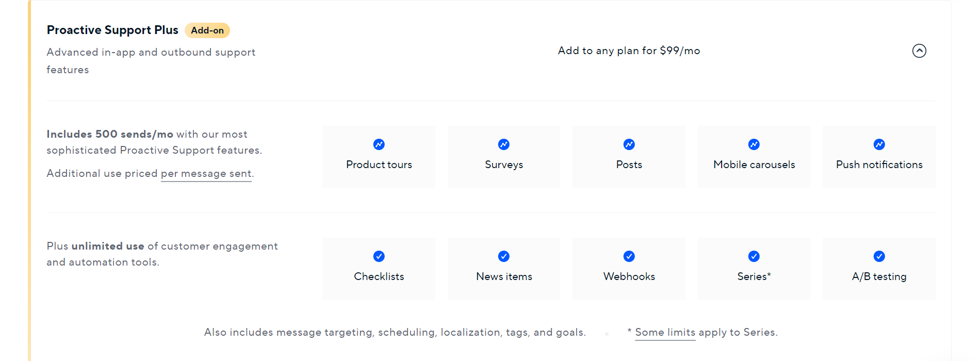The image size is (980, 361).
Task: Click the Checklists feature card
Action: click(379, 268)
